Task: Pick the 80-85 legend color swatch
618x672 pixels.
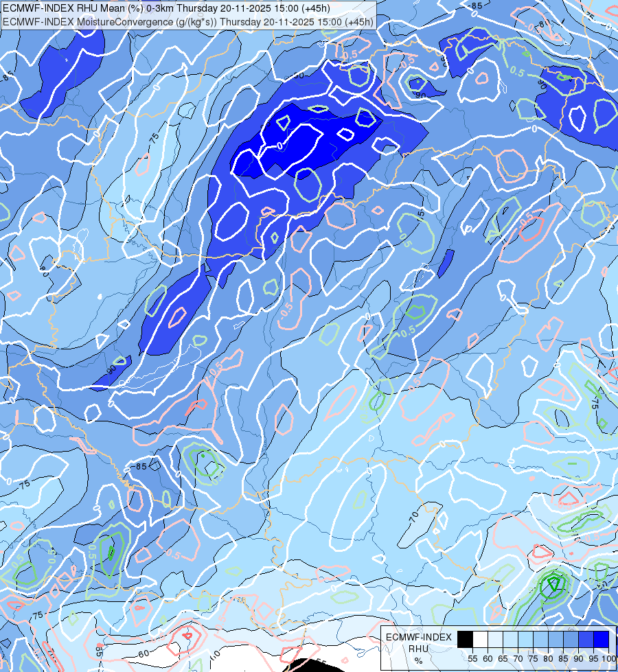Action: 556,640
